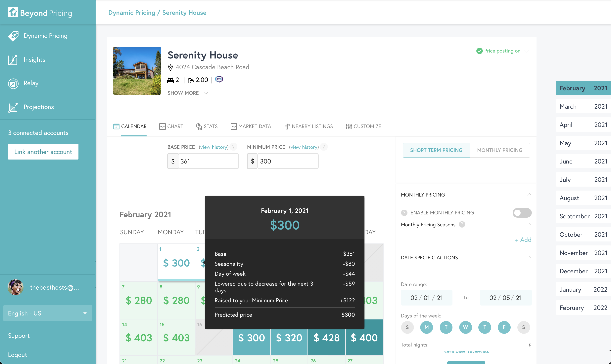Click the Minimum Price input field
Screen dimensions: 611x364
[288, 161]
